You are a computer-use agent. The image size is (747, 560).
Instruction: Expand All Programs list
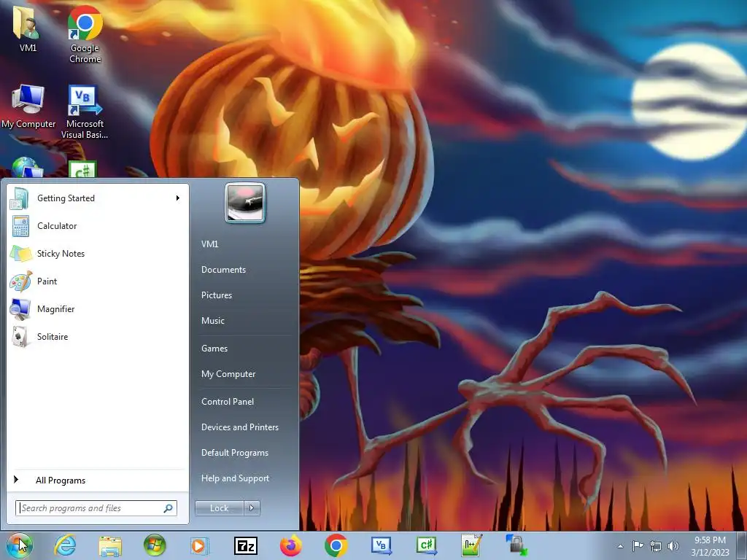[x=97, y=480]
